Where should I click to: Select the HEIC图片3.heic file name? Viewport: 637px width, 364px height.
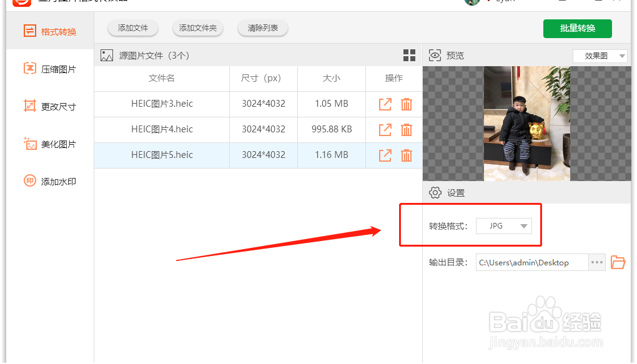tap(162, 104)
